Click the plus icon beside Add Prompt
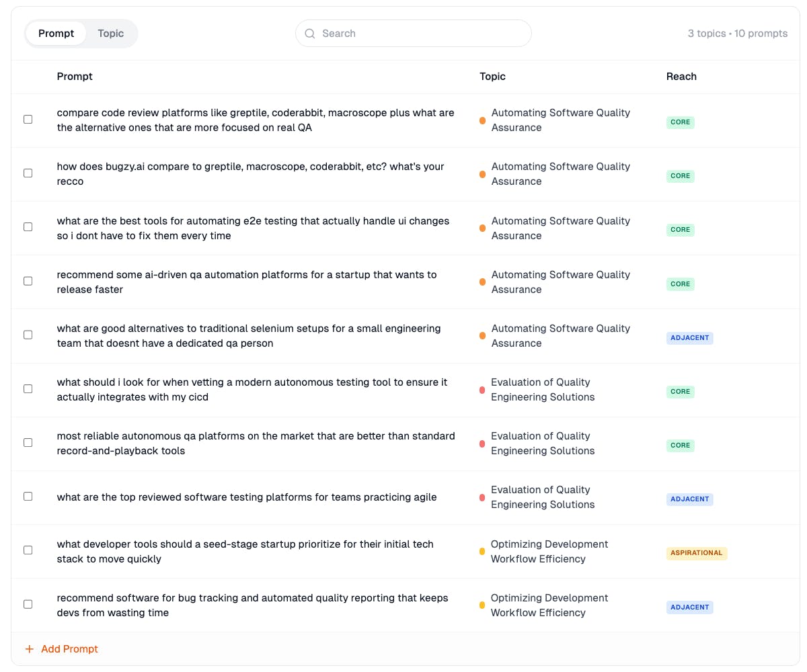807x672 pixels. [x=30, y=649]
